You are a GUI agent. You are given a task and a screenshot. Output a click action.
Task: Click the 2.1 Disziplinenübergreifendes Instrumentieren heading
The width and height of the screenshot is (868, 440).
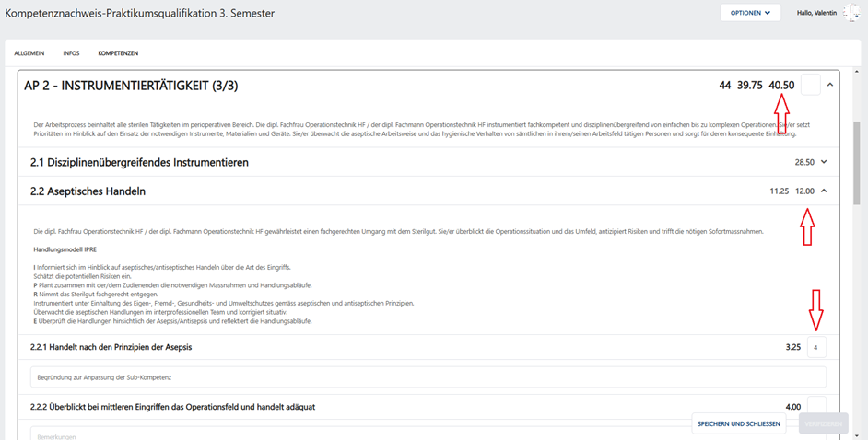coord(139,162)
